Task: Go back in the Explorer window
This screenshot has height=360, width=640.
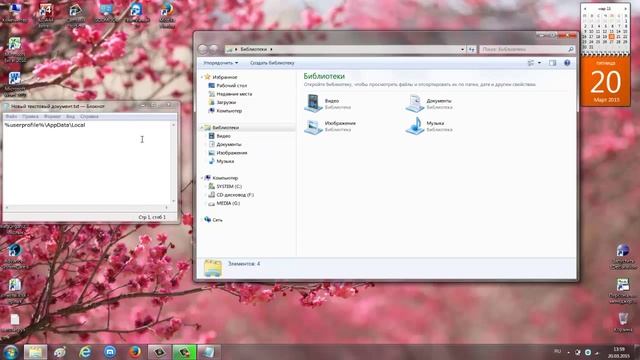Action: click(203, 49)
